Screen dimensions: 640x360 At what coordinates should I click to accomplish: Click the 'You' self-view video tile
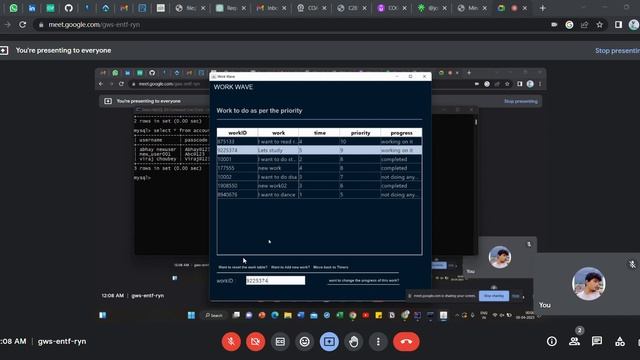tap(588, 284)
